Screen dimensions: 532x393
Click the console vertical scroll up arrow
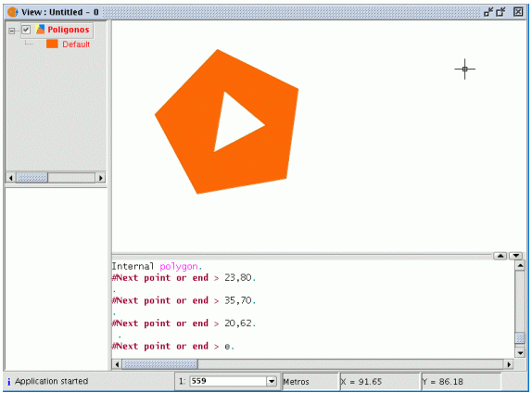tap(520, 265)
